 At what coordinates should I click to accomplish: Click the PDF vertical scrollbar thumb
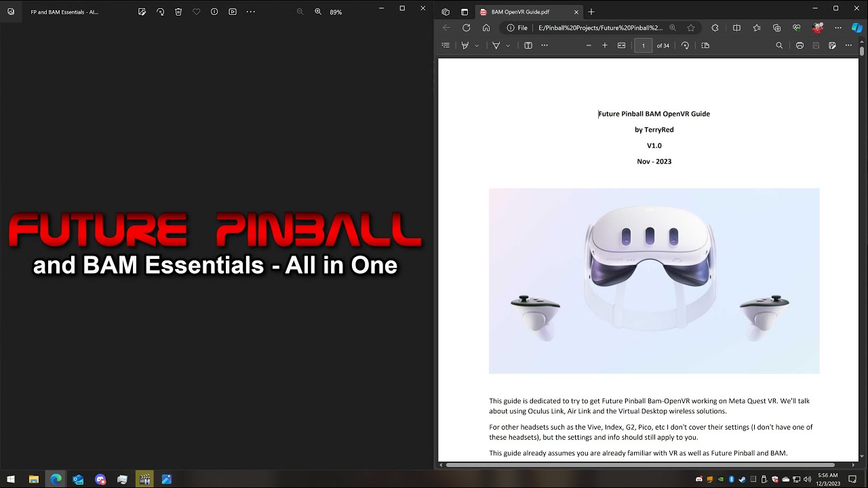[862, 52]
